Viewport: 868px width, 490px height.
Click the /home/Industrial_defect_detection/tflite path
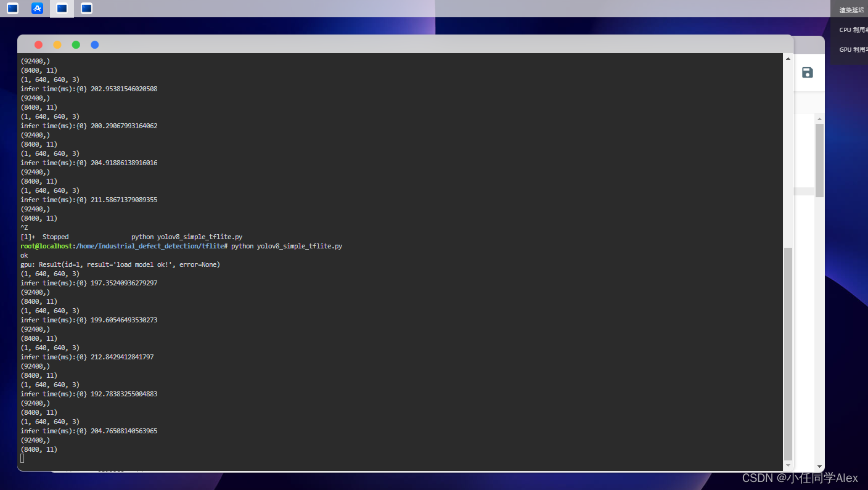pyautogui.click(x=150, y=246)
